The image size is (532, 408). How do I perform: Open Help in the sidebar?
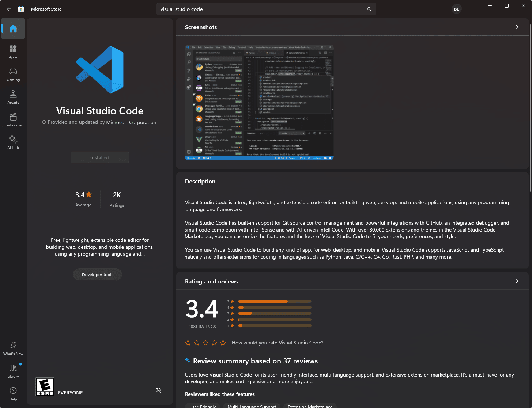tap(13, 394)
